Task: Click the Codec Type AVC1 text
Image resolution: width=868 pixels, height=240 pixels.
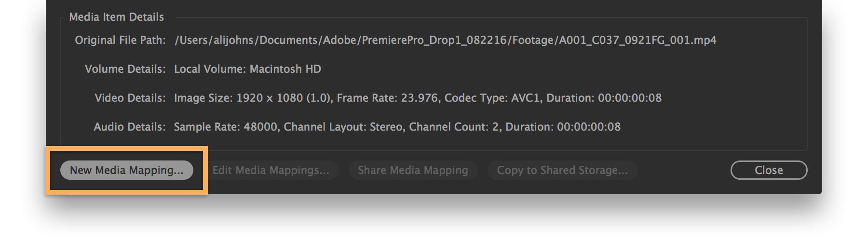Action: pos(493,98)
